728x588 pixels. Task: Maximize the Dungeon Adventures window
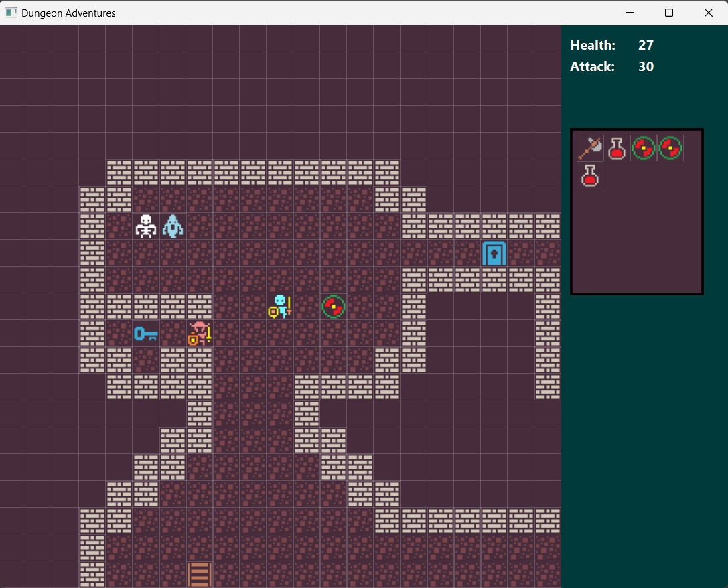coord(668,13)
